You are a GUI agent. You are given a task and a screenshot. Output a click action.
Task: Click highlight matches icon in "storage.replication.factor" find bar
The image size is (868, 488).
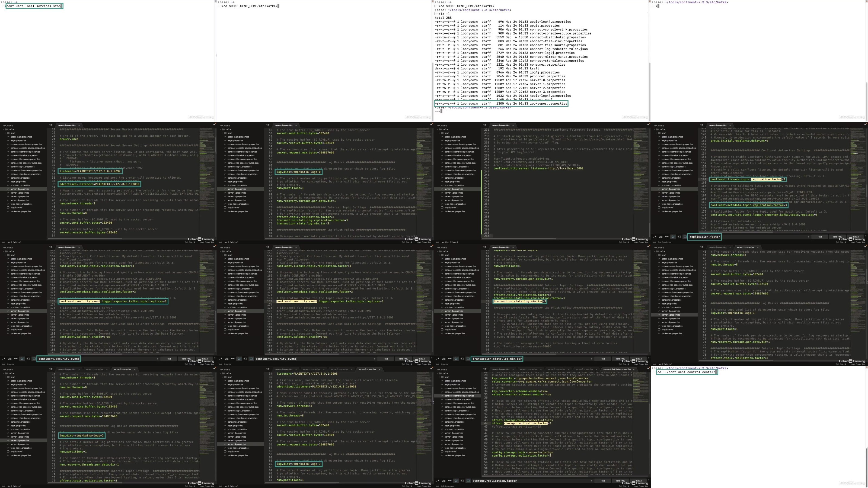click(x=468, y=481)
